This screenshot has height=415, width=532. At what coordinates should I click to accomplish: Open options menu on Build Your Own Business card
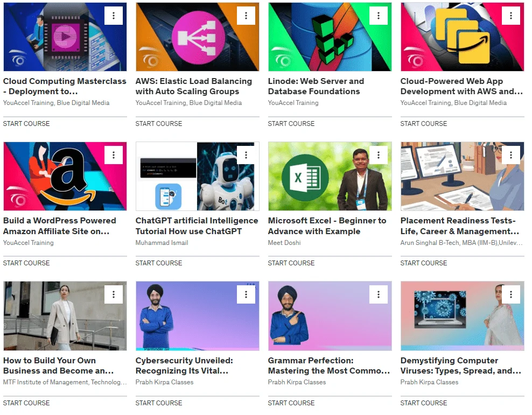tap(113, 294)
